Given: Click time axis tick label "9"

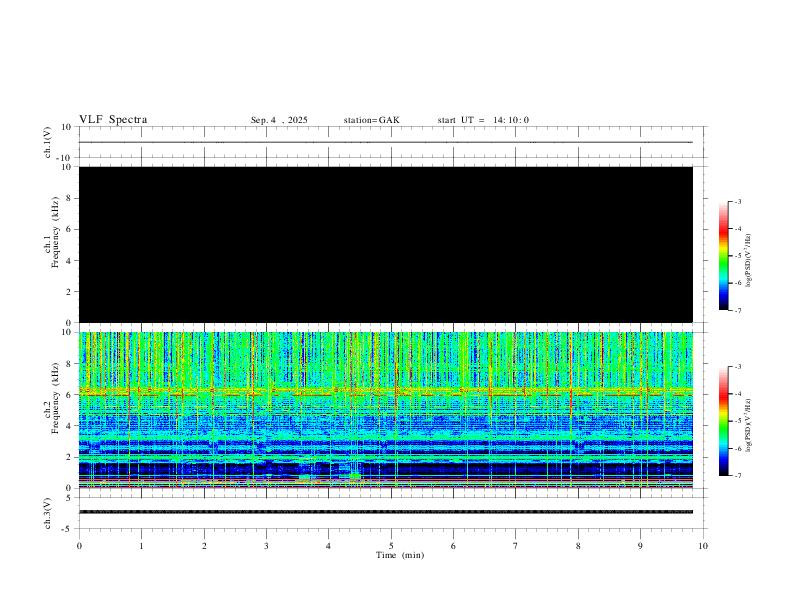Looking at the screenshot, I should pos(640,546).
